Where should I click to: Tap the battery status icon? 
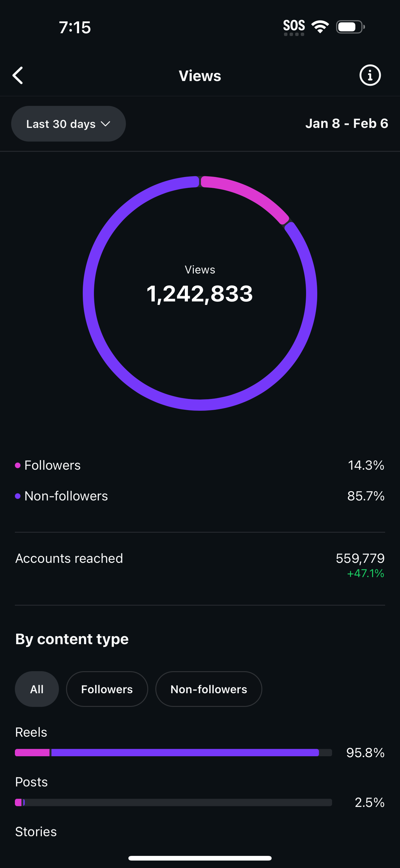350,27
